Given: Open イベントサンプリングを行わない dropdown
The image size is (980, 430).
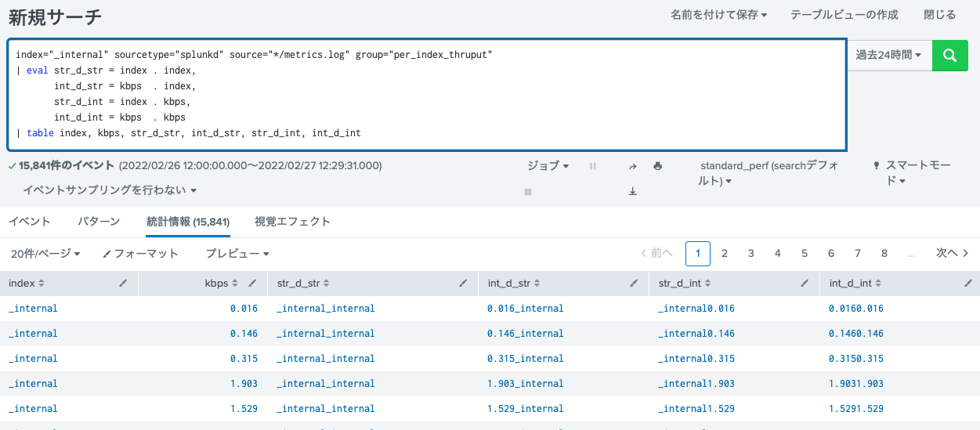Looking at the screenshot, I should [109, 190].
